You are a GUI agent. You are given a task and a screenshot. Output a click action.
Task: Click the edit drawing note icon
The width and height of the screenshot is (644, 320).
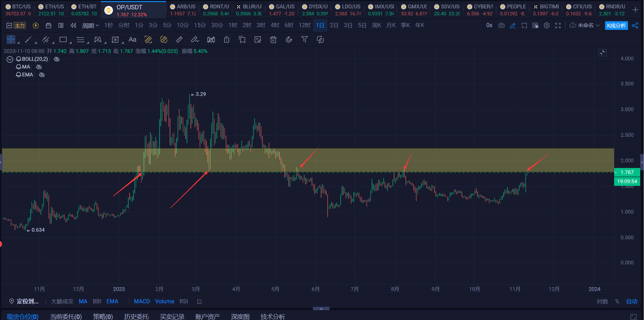tap(258, 39)
